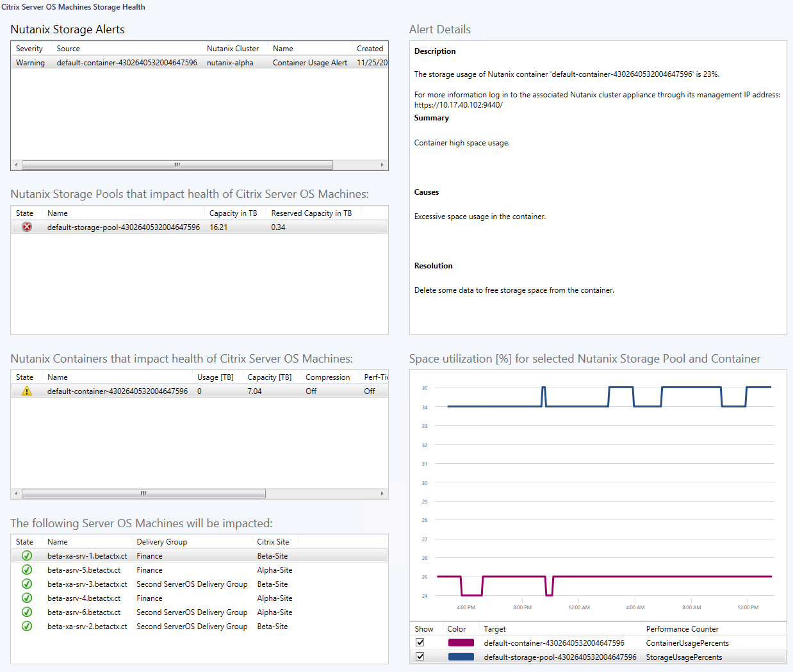
Task: Click the green healthy icon for beta-xa-srv-3.betactx.ct
Action: [27, 584]
